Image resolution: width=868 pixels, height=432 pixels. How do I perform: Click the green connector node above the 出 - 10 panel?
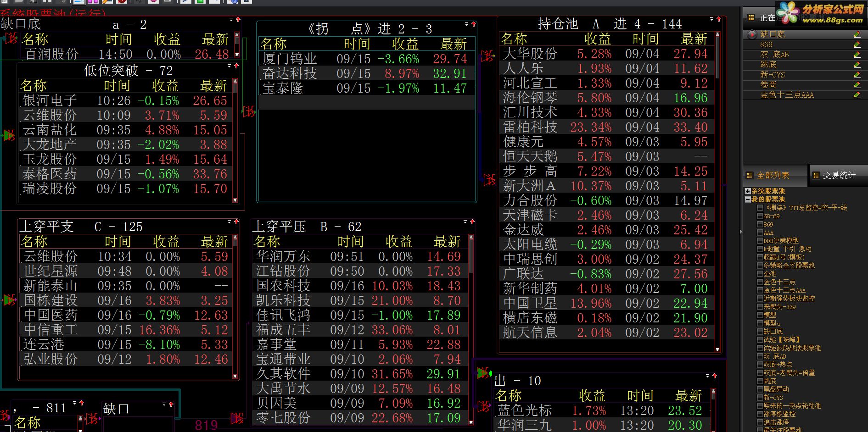(x=484, y=373)
